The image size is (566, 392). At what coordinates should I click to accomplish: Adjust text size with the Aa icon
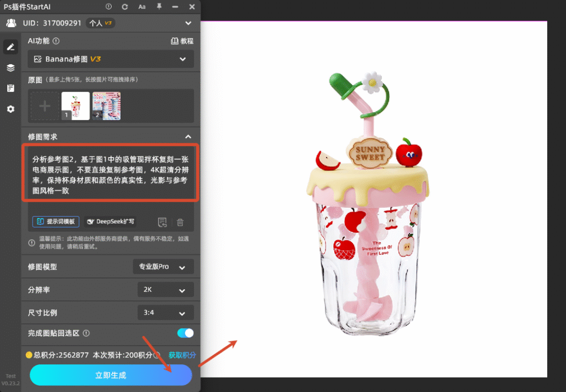click(142, 7)
